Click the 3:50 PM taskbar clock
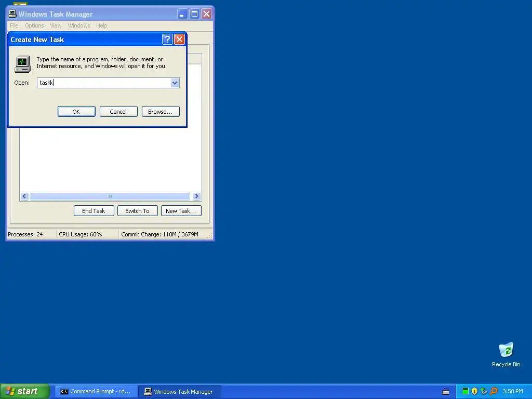This screenshot has width=532, height=399. [513, 391]
